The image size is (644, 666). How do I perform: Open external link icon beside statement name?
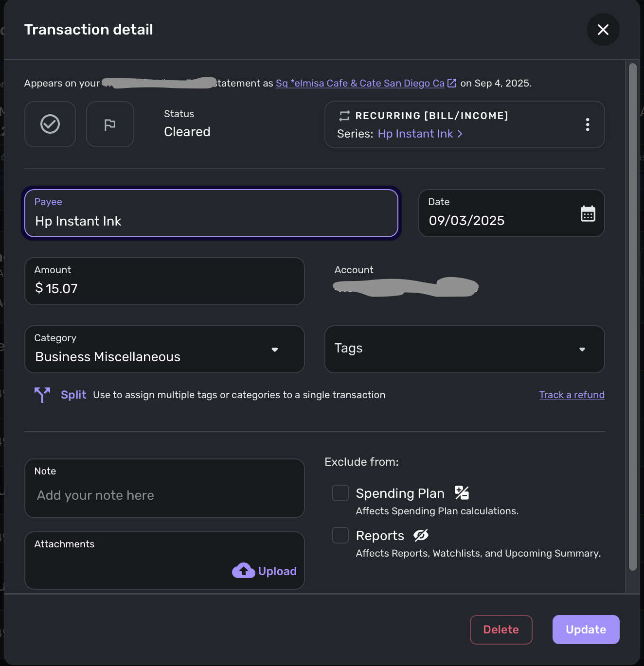click(452, 83)
